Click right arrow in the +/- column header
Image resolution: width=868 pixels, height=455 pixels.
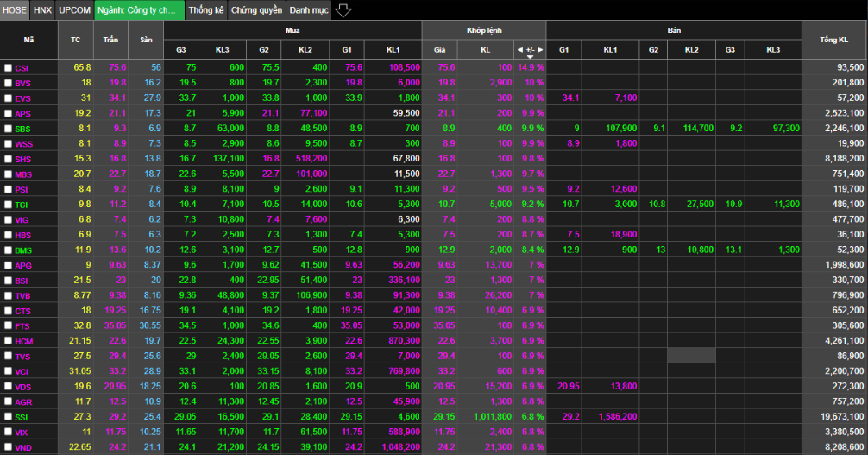click(x=540, y=50)
